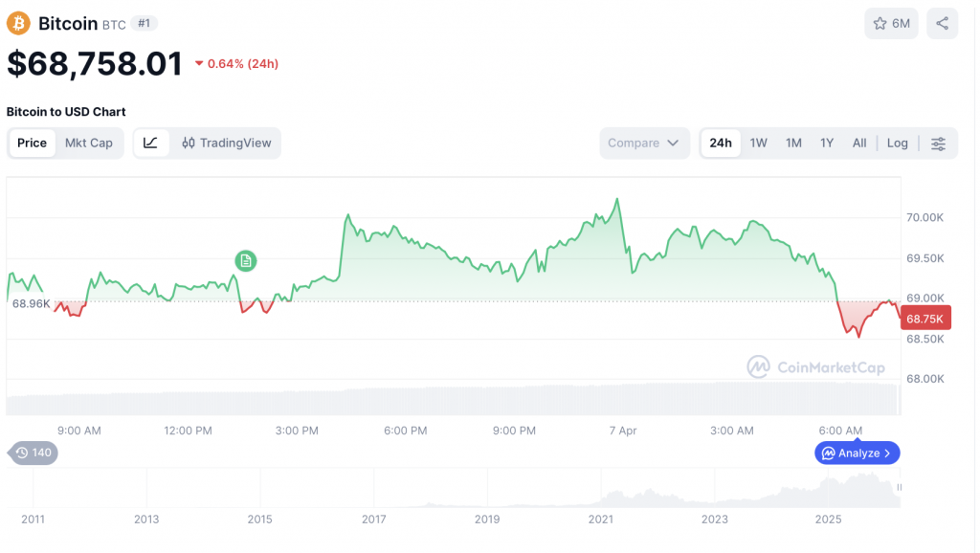Switch to the 1Y time range
The width and height of the screenshot is (980, 553).
click(827, 143)
